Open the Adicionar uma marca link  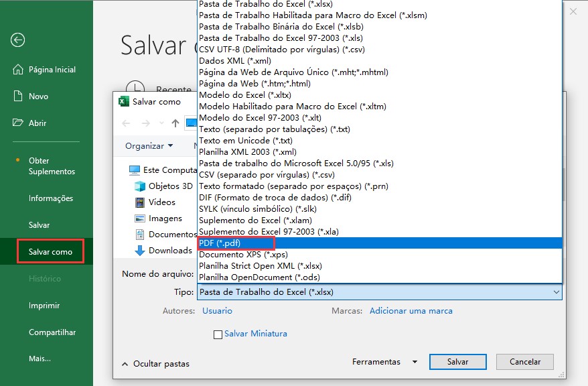point(410,310)
